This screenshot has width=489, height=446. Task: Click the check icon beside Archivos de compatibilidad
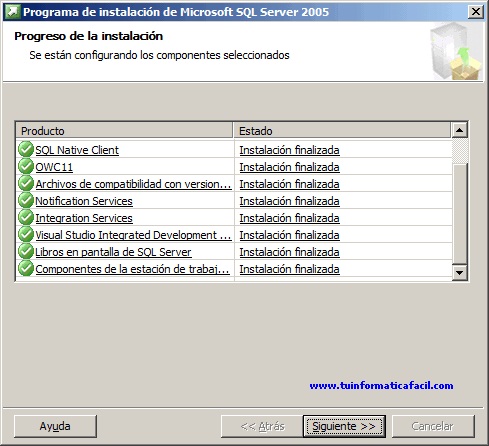(x=26, y=183)
